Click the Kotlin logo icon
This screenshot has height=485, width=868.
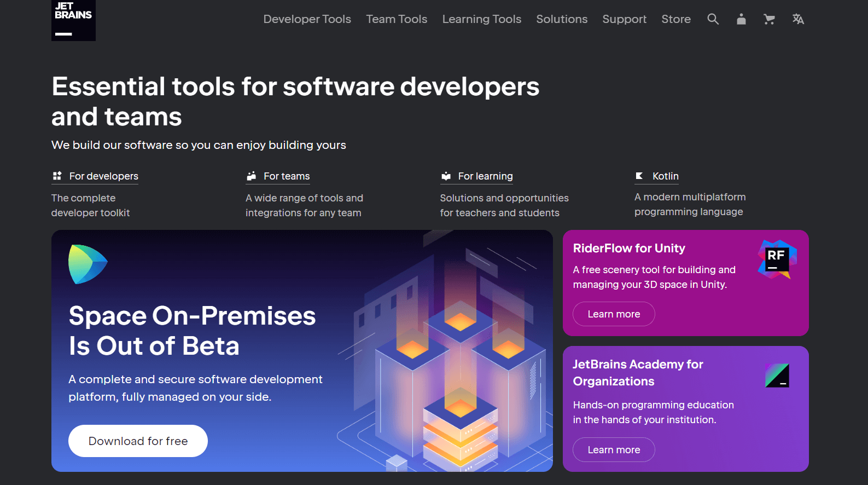[639, 176]
